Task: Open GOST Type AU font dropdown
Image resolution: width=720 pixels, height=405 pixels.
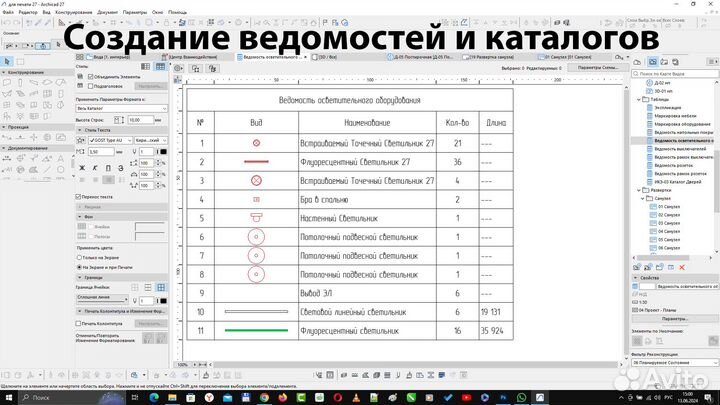Action: click(110, 140)
